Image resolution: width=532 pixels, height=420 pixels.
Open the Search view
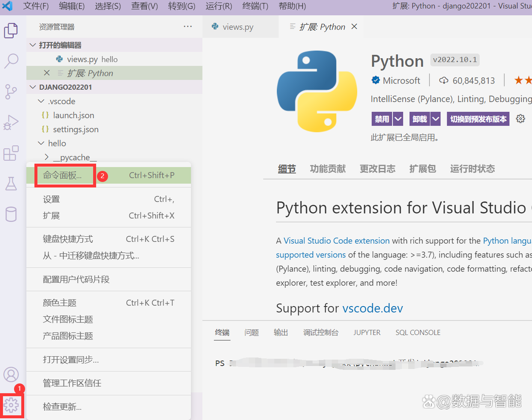11,61
